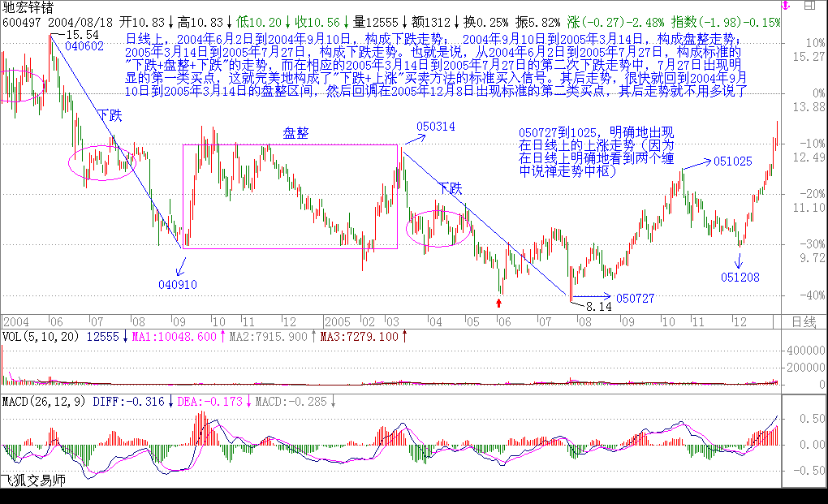Click the DEA:-0.173 value in MACD header
Image resolution: width=828 pixels, height=504 pixels.
(x=214, y=401)
